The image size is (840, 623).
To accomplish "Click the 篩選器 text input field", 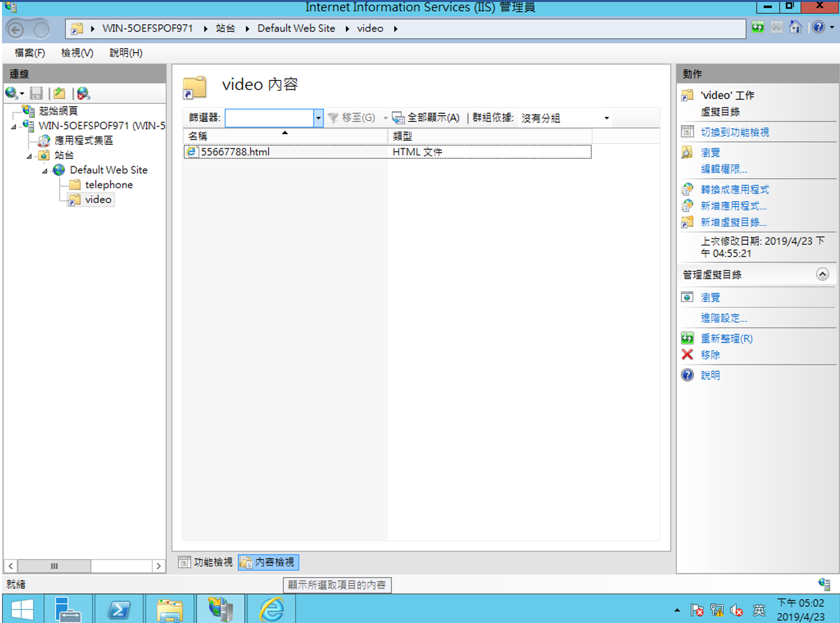I will 270,118.
